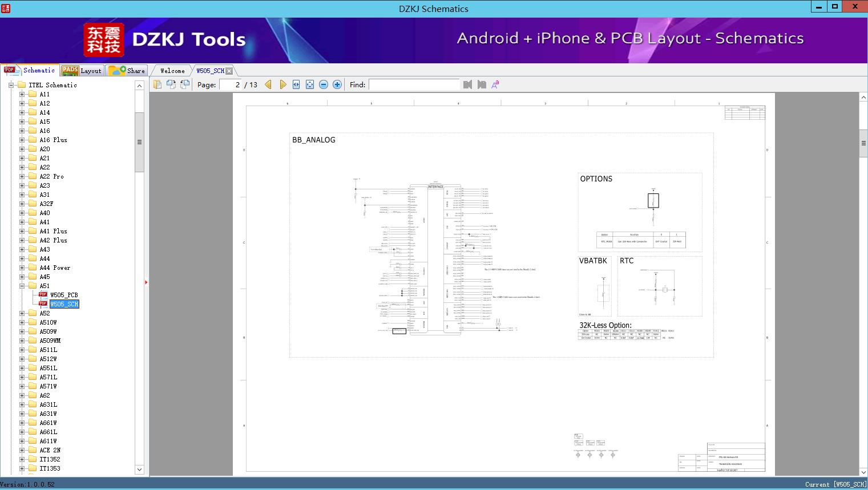Zoom out with the minus icon
Image resolution: width=868 pixels, height=490 pixels.
point(324,84)
